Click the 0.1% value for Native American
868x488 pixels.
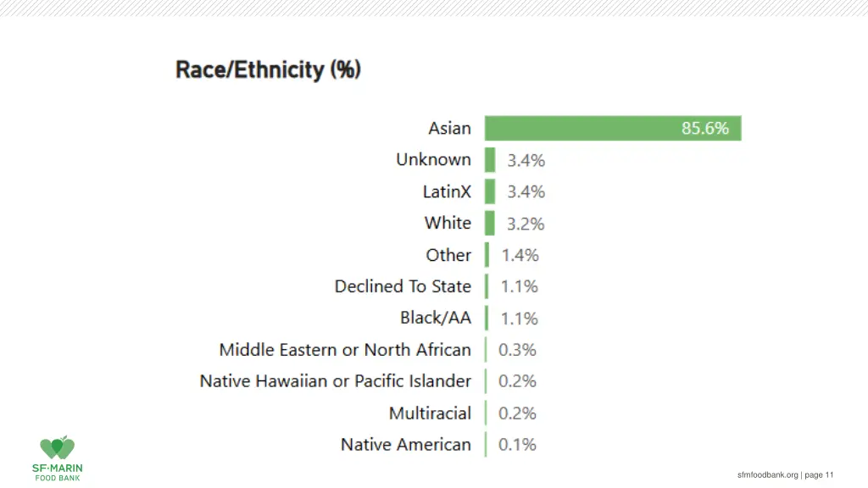pyautogui.click(x=517, y=444)
